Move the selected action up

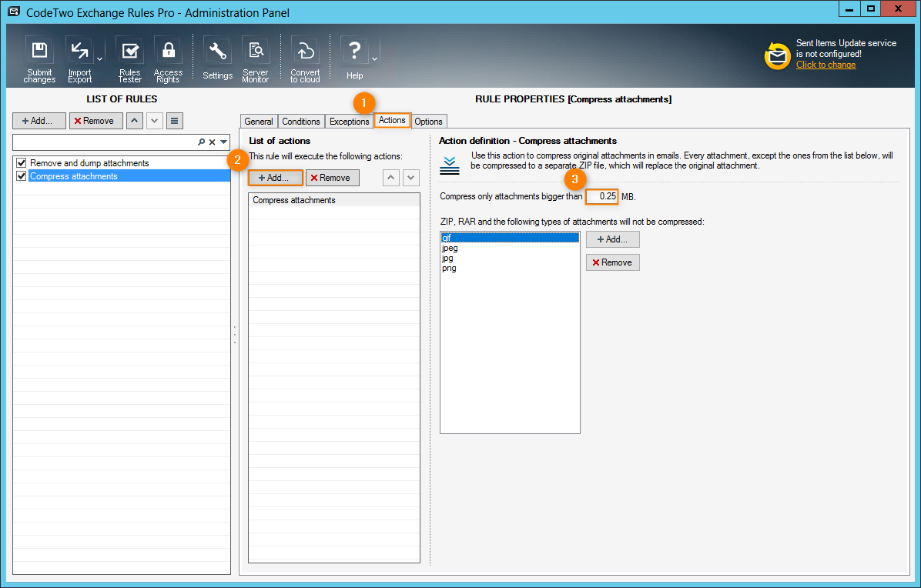click(x=391, y=178)
